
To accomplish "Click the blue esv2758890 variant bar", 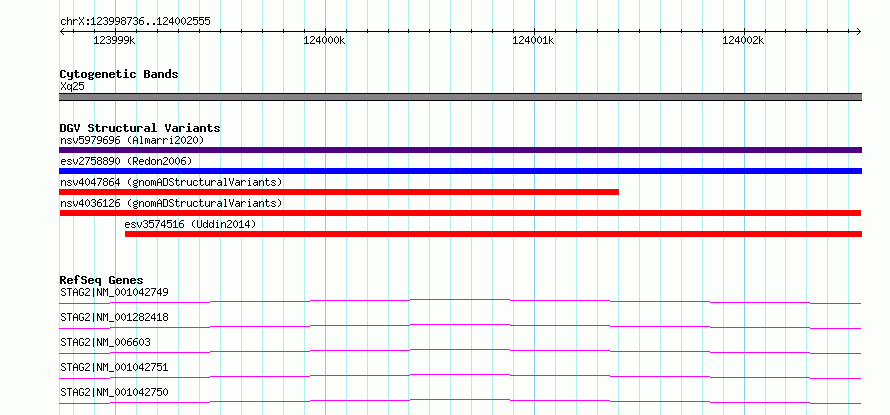I will click(x=460, y=171).
